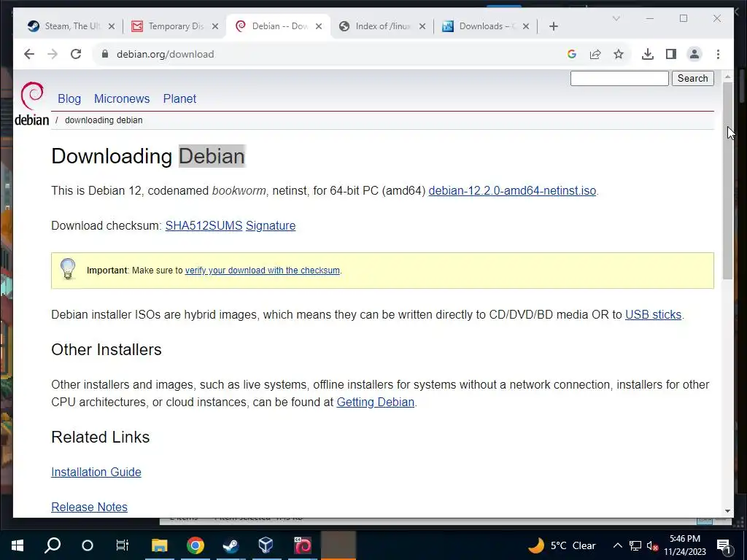Open a new browser tab
Image resolution: width=747 pixels, height=560 pixels.
click(553, 26)
